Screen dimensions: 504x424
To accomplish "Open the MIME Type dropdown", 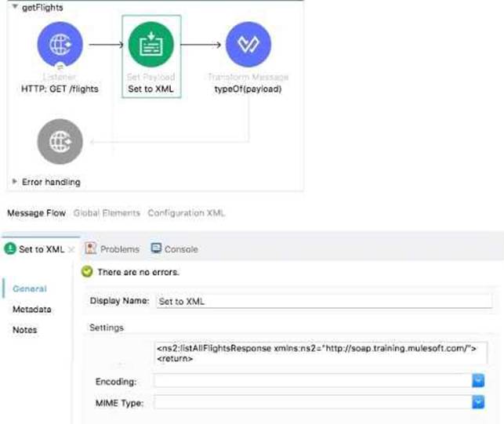I will click(x=477, y=402).
